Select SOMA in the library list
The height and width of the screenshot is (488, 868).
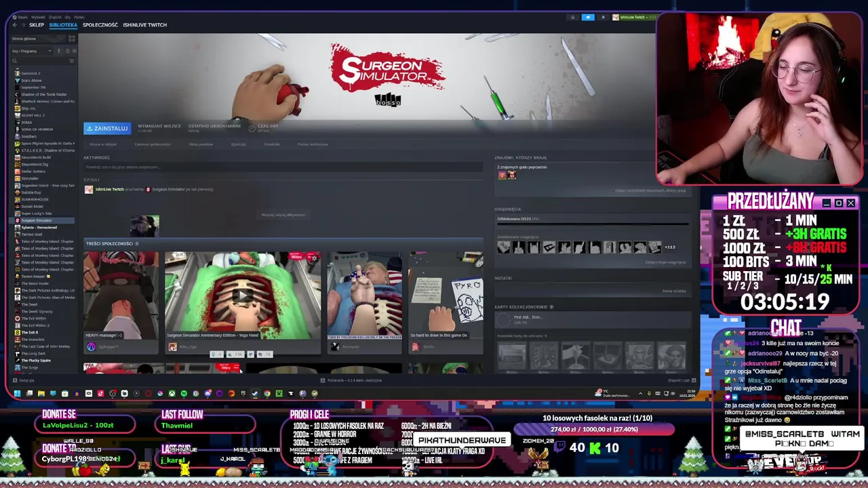27,122
